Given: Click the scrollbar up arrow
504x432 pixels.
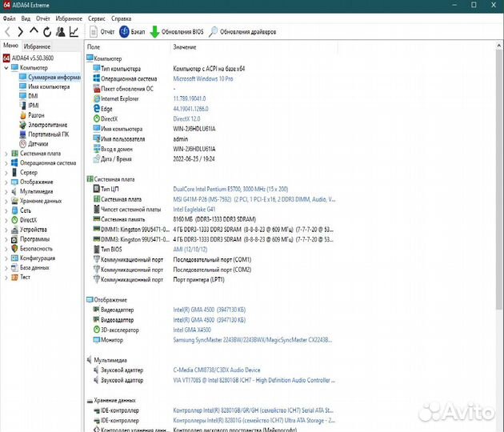Looking at the screenshot, I should coord(499,46).
